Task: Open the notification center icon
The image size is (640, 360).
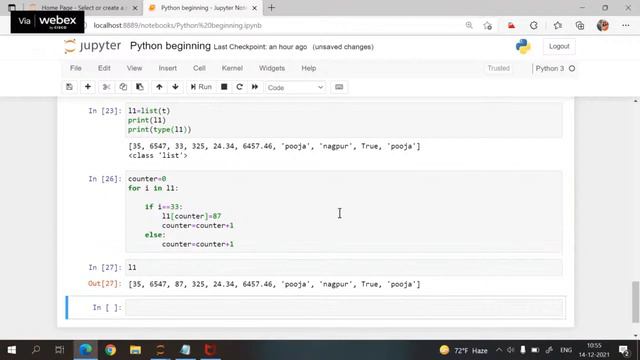Action: click(623, 350)
